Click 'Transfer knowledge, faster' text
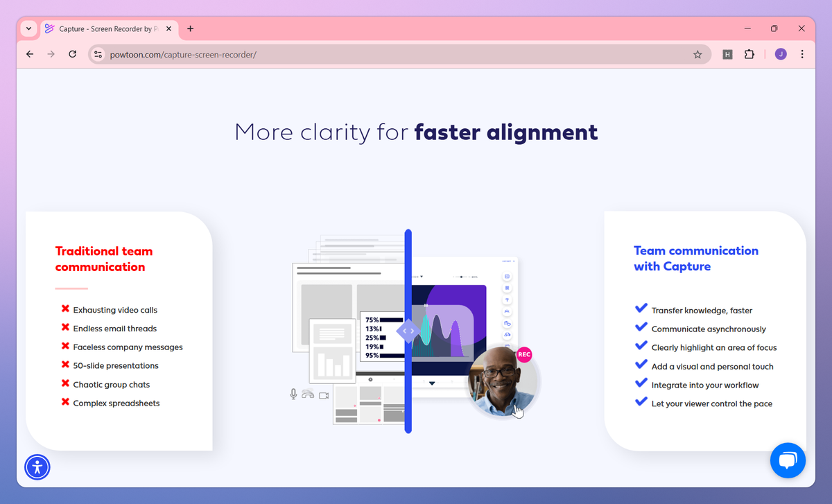The height and width of the screenshot is (504, 832). pyautogui.click(x=702, y=311)
